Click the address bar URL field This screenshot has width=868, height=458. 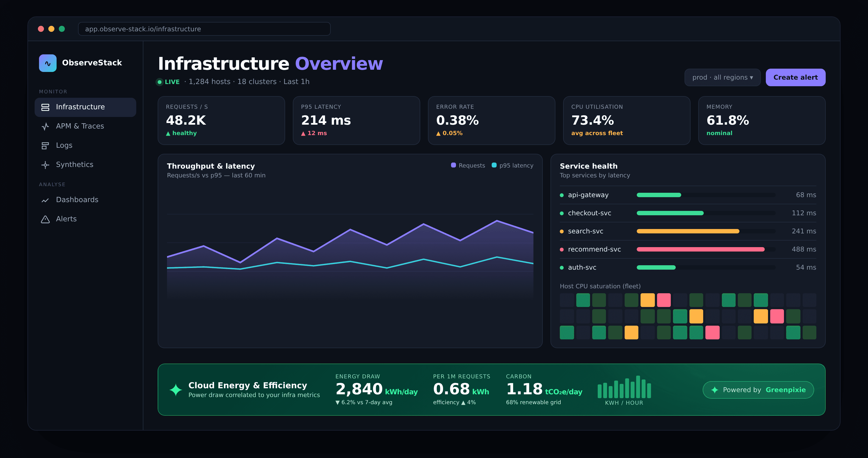click(204, 29)
